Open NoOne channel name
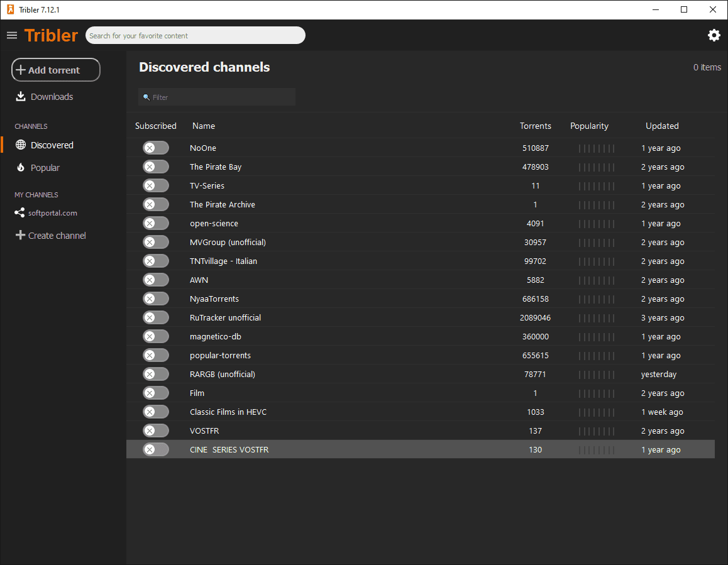 (203, 148)
